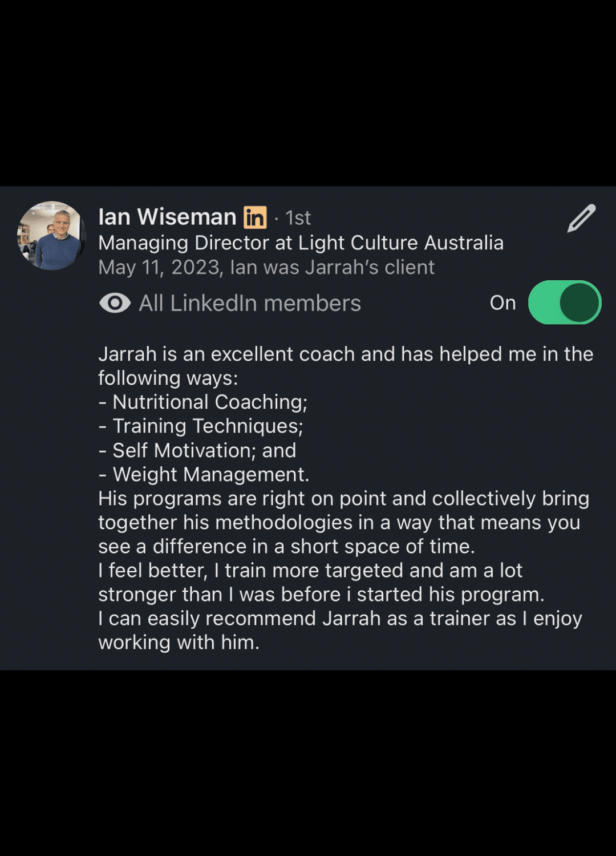Click the eye visibility icon

pyautogui.click(x=115, y=303)
